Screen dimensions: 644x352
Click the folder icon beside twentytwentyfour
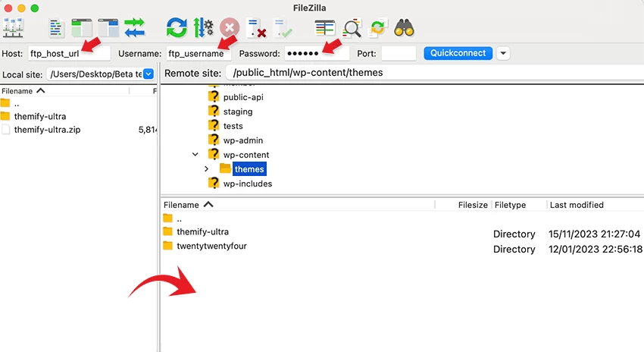click(x=167, y=246)
